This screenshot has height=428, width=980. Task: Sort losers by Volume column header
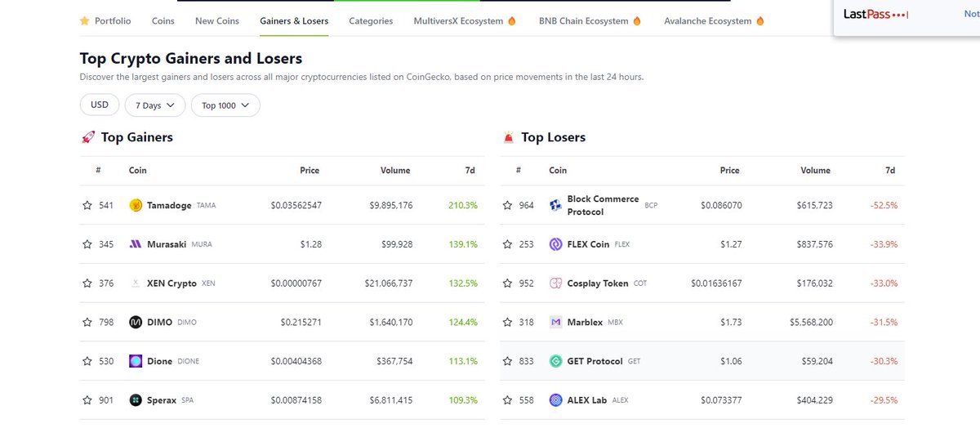tap(815, 171)
